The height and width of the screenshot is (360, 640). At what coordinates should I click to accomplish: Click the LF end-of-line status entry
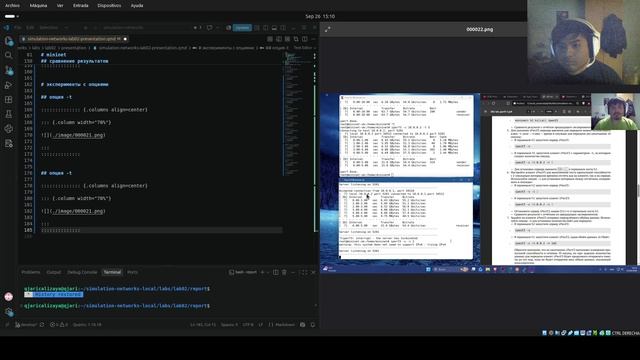click(260, 325)
